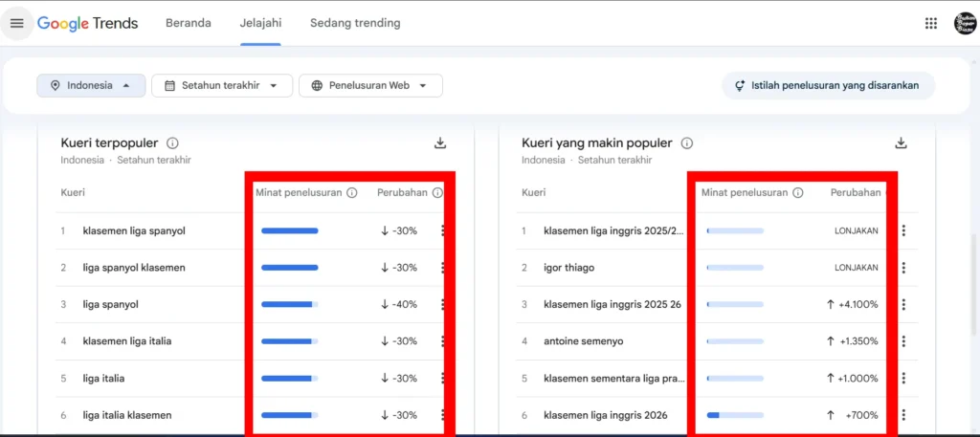Screen dimensions: 980x437
Task: Open the klasemen liga italia query
Action: [x=127, y=341]
